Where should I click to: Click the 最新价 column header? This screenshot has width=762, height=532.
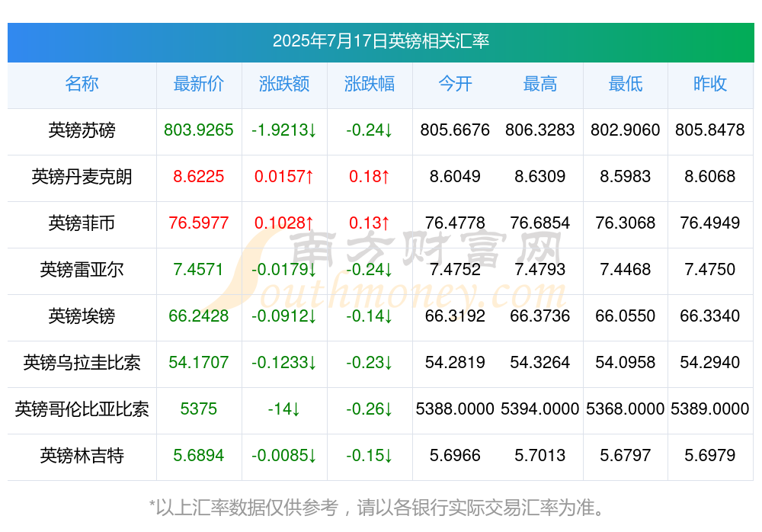[x=198, y=84]
